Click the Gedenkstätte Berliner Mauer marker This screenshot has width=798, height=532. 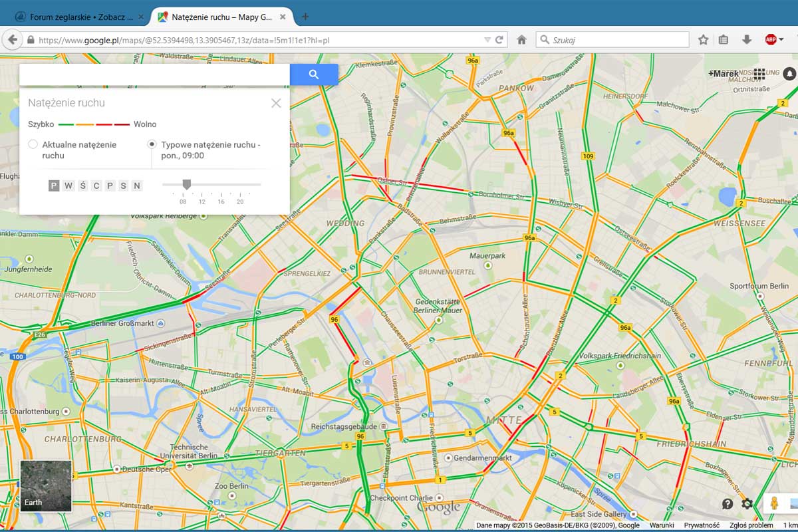pyautogui.click(x=438, y=320)
